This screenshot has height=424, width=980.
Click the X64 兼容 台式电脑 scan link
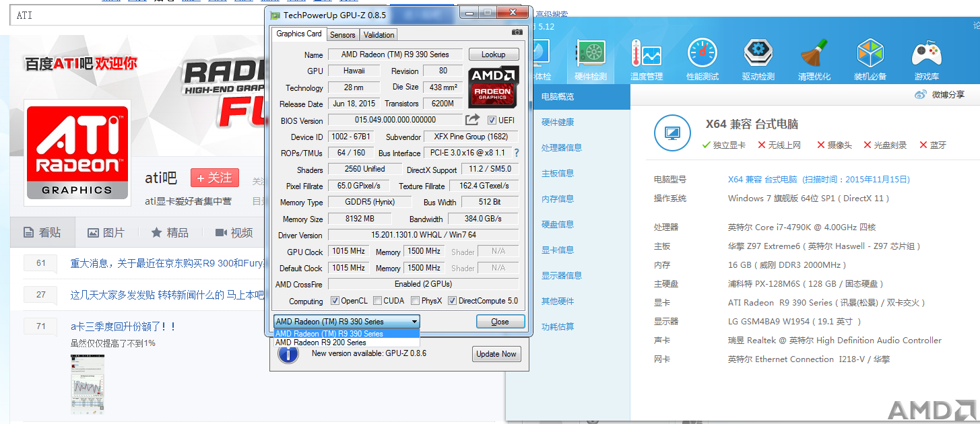pyautogui.click(x=819, y=180)
